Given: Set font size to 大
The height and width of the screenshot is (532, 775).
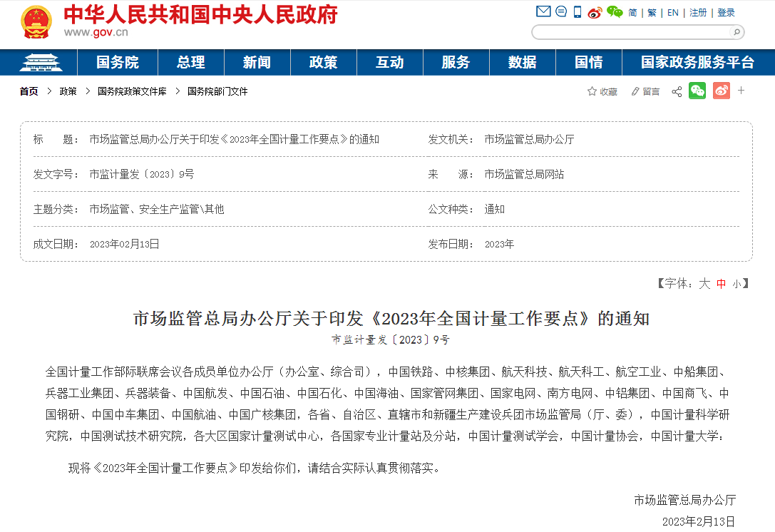Looking at the screenshot, I should [704, 283].
